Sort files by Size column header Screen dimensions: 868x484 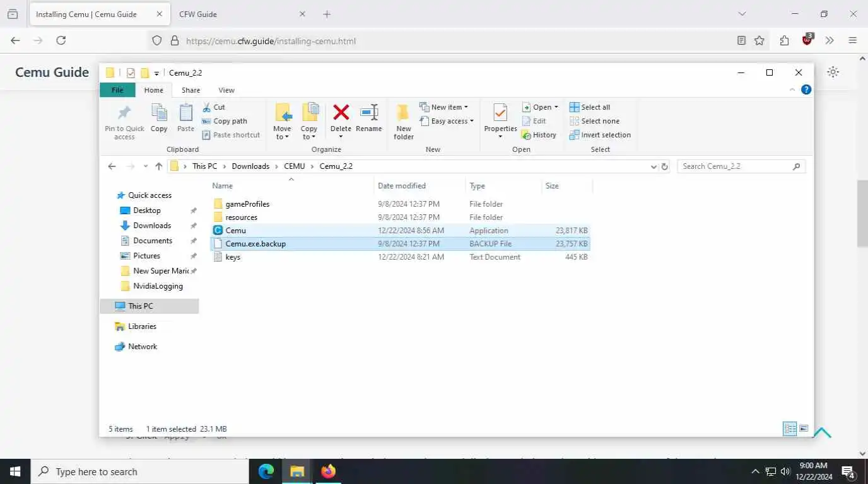(566, 186)
